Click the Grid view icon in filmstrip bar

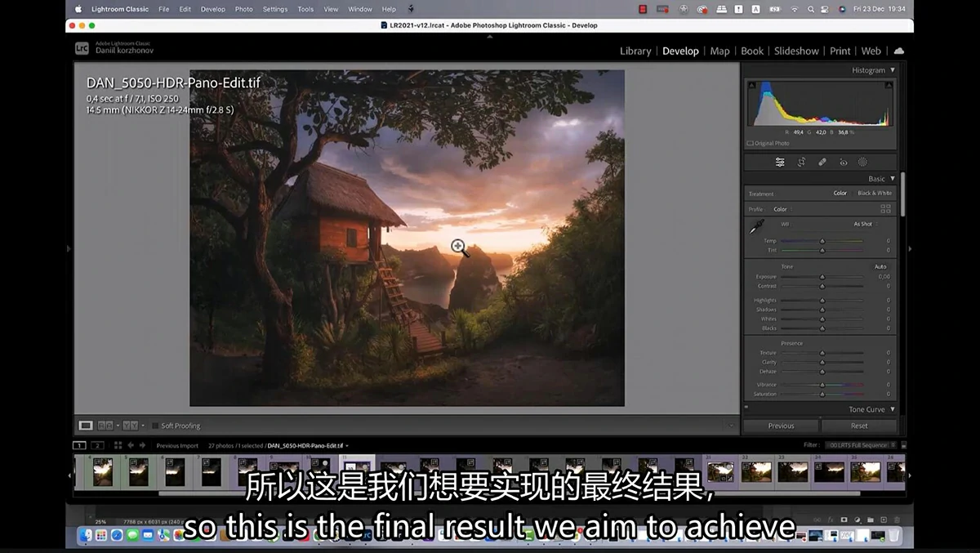[x=118, y=445]
